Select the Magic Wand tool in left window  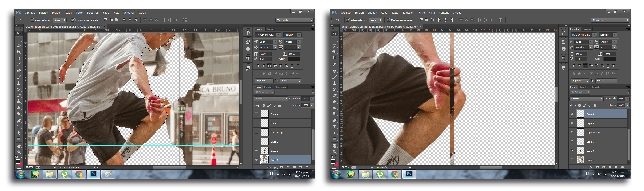19,52
